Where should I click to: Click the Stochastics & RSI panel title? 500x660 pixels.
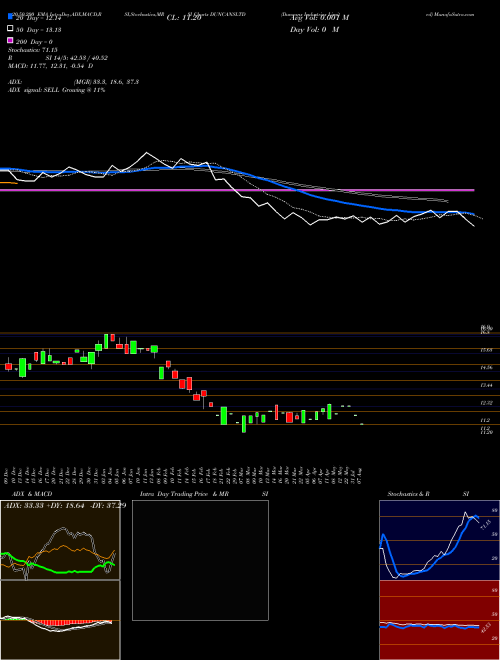(428, 494)
